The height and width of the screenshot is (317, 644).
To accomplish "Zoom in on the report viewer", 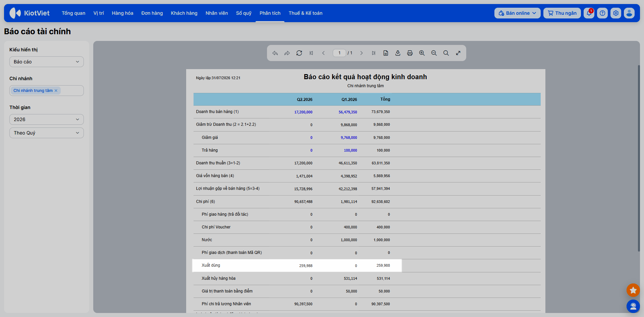I will pos(422,53).
